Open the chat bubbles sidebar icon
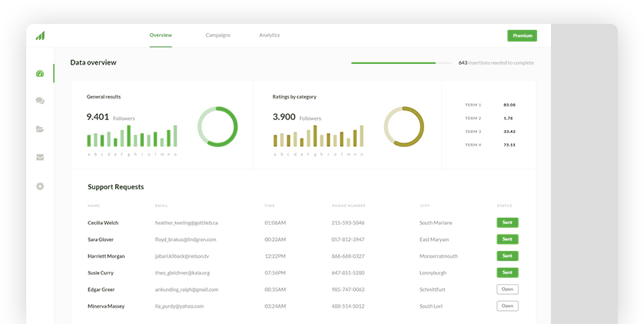The height and width of the screenshot is (324, 644). pyautogui.click(x=40, y=101)
